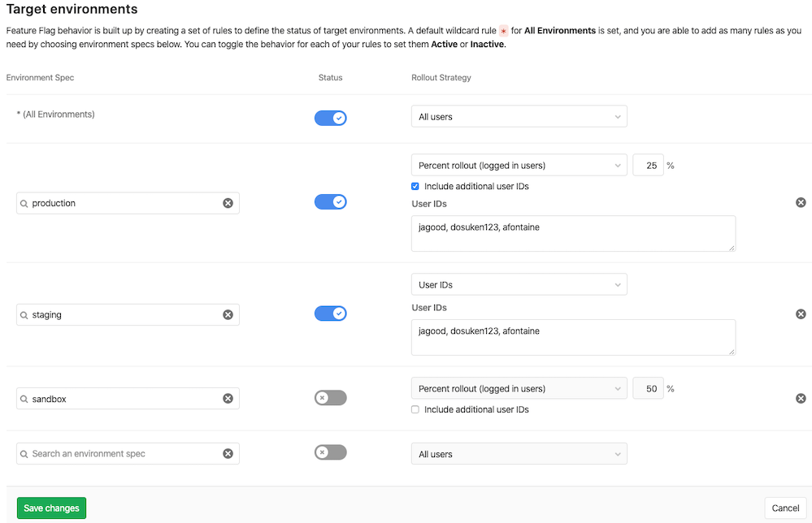
Task: Open the production Percent rollout dropdown
Action: coord(519,165)
